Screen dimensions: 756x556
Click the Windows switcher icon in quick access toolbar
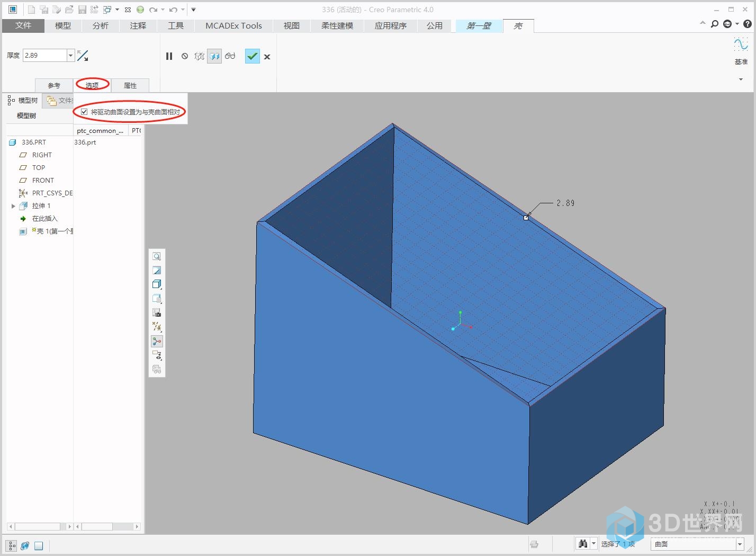coord(107,10)
